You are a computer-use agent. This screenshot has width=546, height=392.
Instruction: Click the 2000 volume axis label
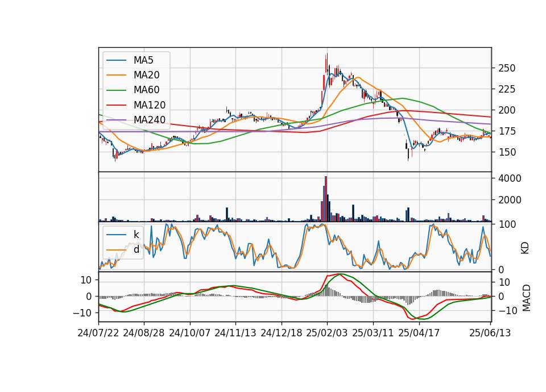[510, 200]
